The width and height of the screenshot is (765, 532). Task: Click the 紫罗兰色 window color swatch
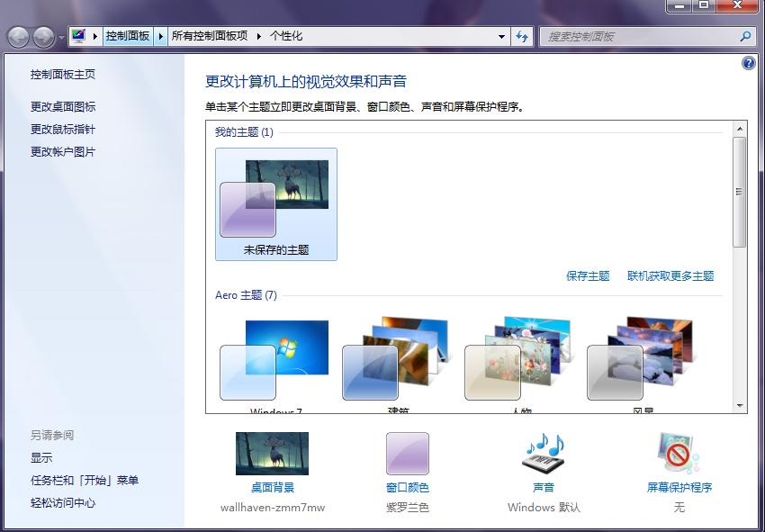[408, 452]
